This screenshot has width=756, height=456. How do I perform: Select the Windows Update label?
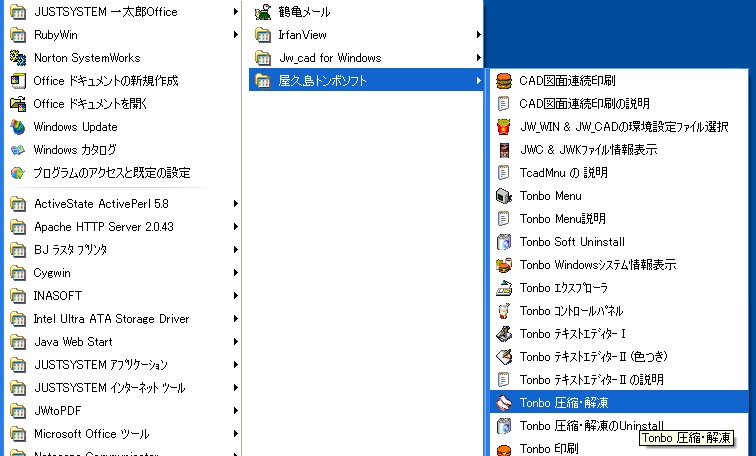tap(75, 127)
